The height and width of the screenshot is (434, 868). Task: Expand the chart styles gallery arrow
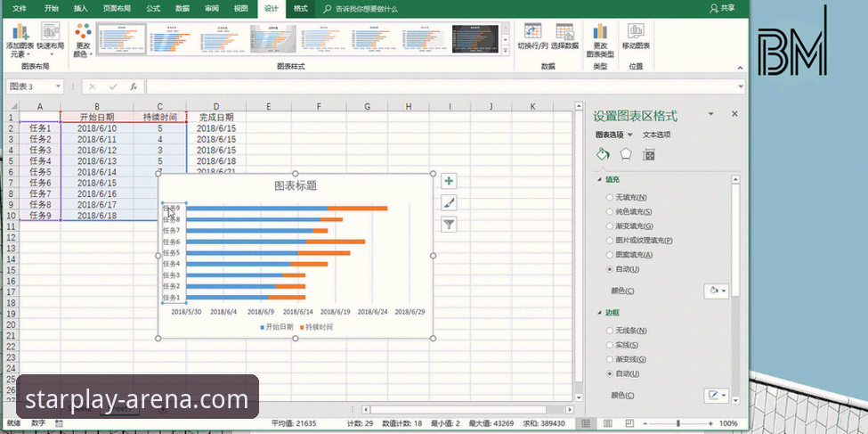(504, 50)
